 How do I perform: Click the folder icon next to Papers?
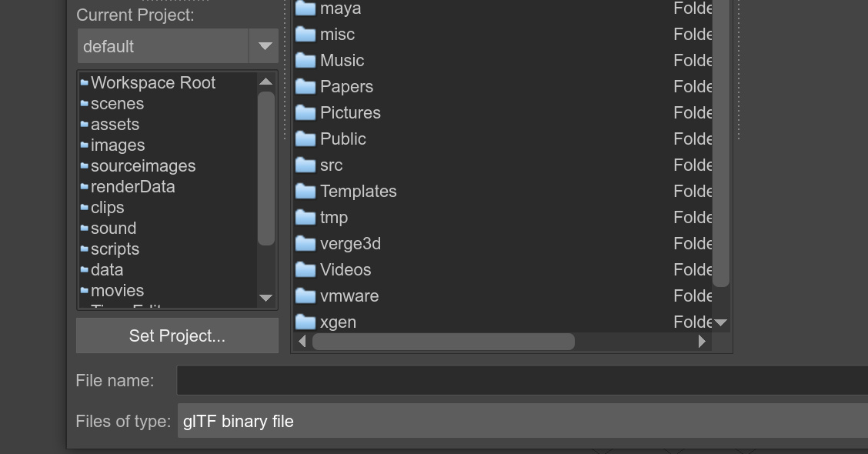coord(305,86)
